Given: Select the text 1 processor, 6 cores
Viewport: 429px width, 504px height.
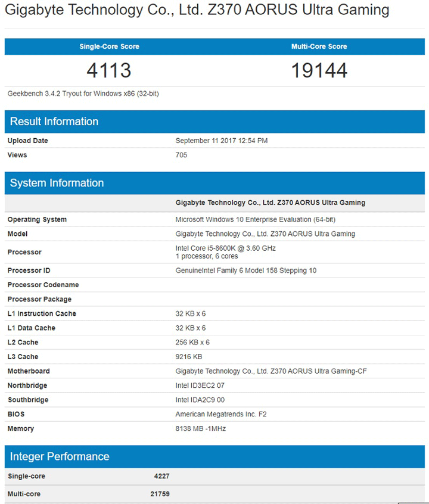Looking at the screenshot, I should 207,256.
